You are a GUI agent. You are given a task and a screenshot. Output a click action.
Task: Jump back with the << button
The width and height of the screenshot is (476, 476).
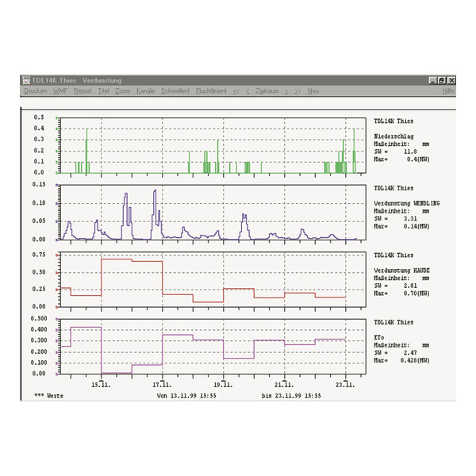pos(236,91)
